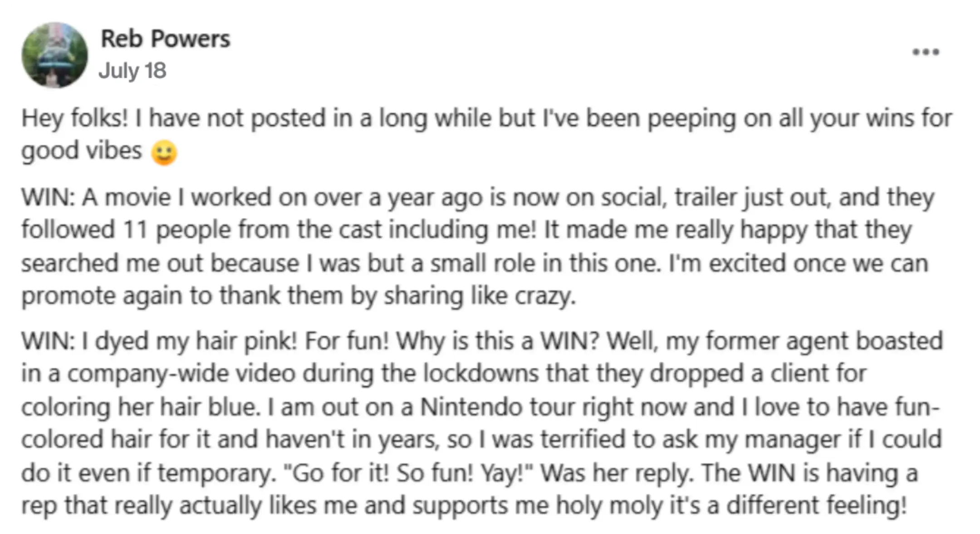Viewport: 980px width, 534px height.
Task: Open the three-dot post options menu
Action: pos(926,52)
